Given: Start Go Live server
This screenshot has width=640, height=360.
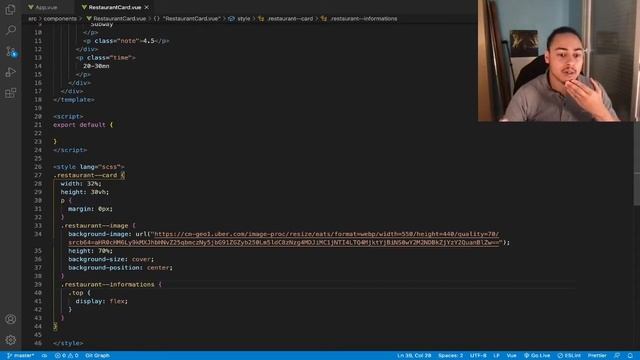Looking at the screenshot, I should [x=537, y=356].
